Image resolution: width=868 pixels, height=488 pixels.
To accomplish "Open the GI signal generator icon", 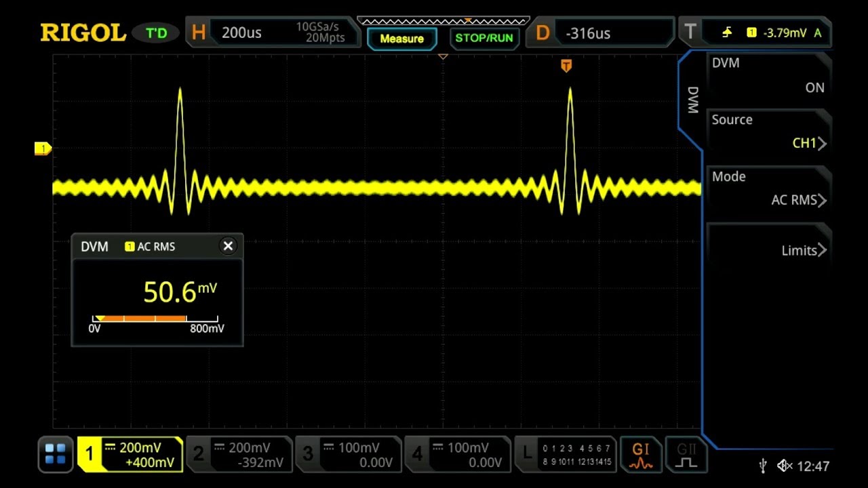I will click(641, 455).
